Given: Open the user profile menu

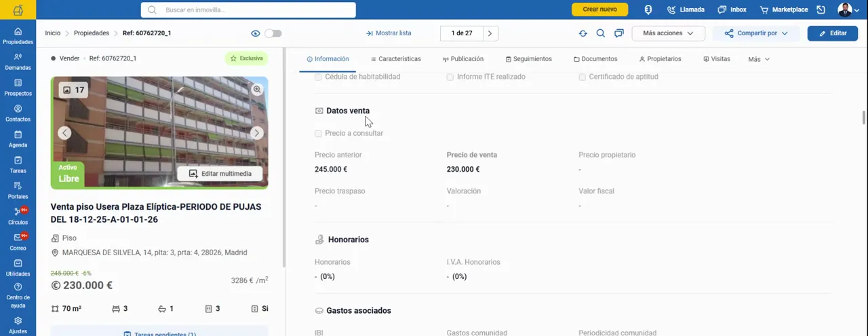Looking at the screenshot, I should click(x=848, y=10).
